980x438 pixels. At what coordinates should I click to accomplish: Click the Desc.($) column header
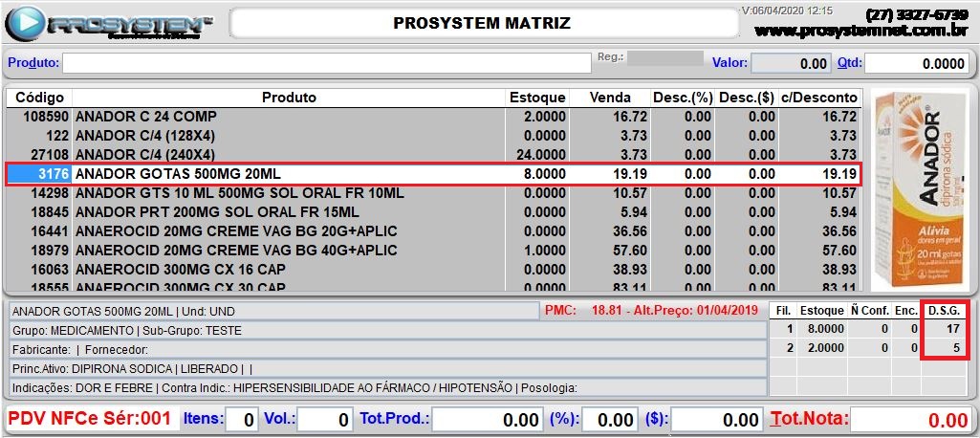(747, 98)
